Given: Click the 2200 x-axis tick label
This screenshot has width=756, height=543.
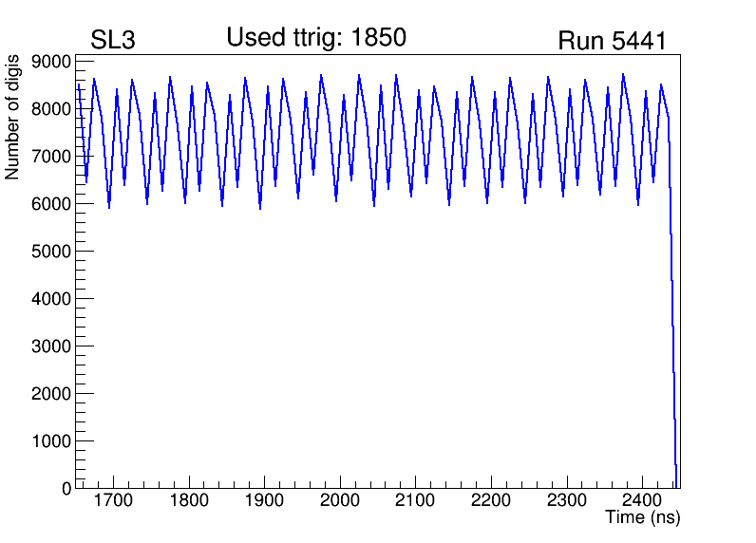Looking at the screenshot, I should (x=491, y=501).
